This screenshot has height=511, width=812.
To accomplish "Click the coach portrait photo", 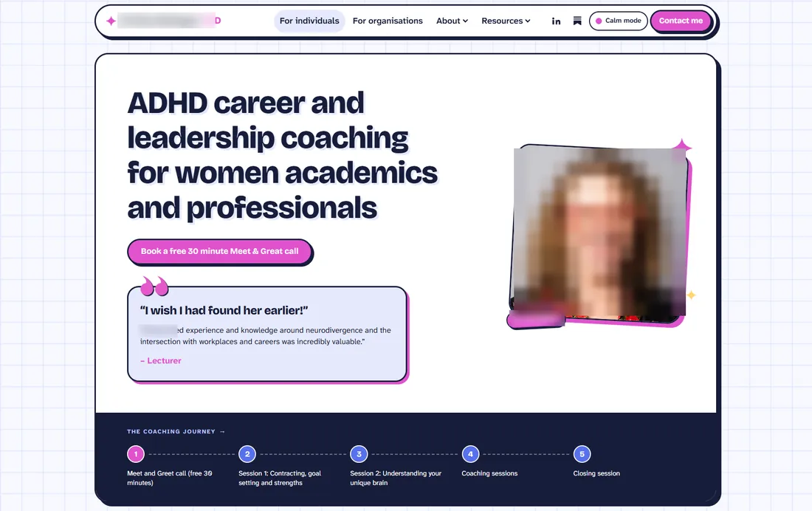I will pos(599,234).
